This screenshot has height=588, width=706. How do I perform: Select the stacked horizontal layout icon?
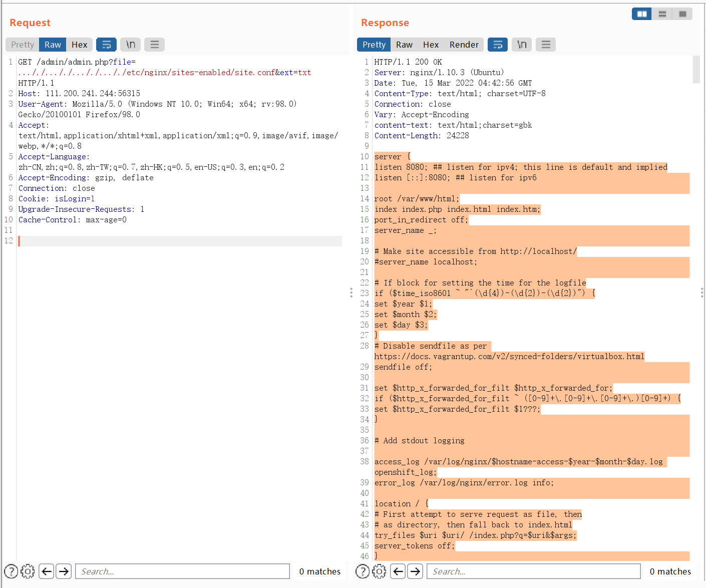tap(662, 14)
